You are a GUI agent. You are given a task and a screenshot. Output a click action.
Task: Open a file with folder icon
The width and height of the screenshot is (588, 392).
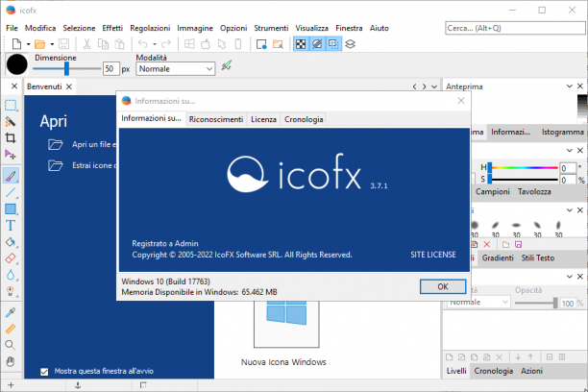coord(39,44)
